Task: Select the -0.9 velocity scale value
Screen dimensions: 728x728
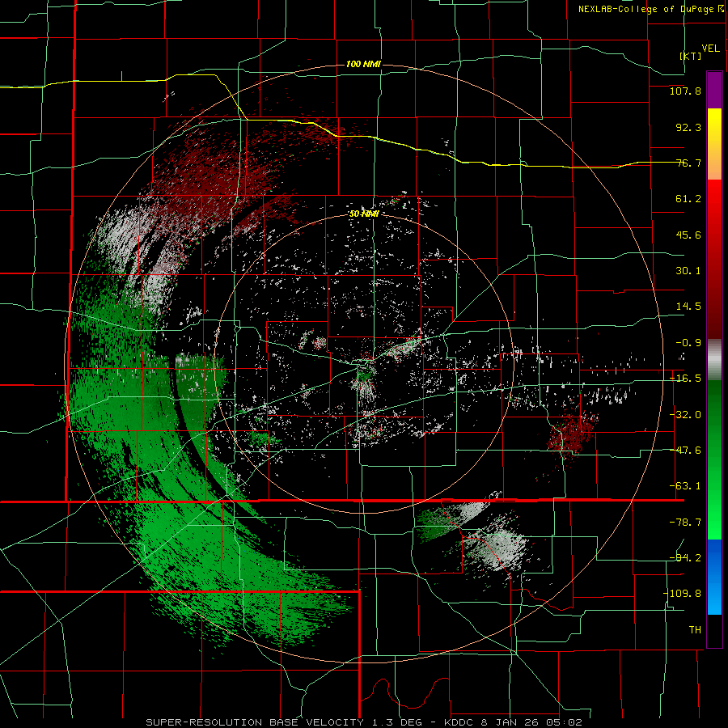Action: (688, 343)
